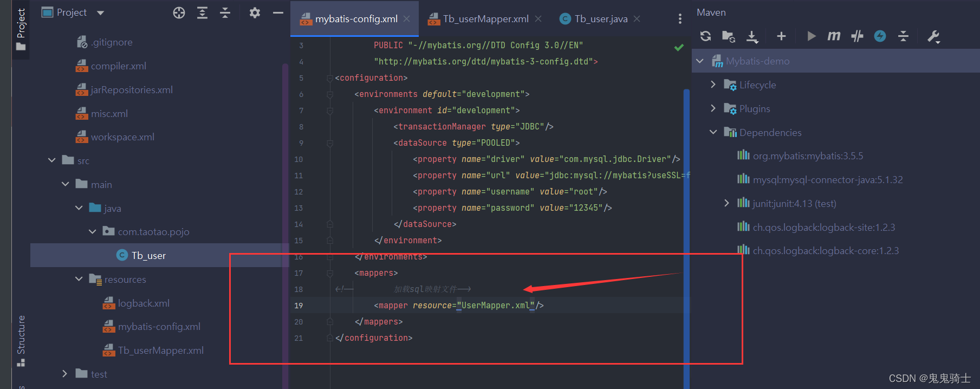The width and height of the screenshot is (980, 389).
Task: Select org.mybatis:mybatis:3.5.5 dependency
Action: (808, 156)
